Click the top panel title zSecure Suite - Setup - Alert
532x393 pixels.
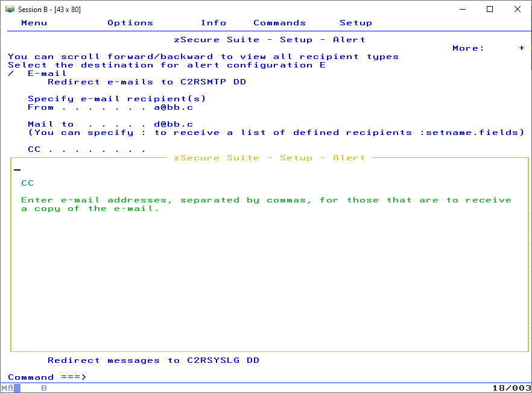click(270, 40)
